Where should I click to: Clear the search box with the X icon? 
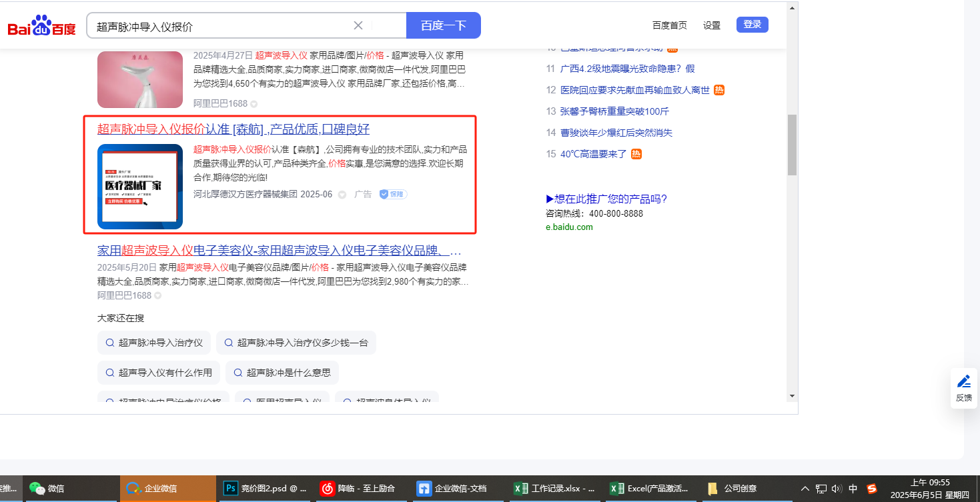click(358, 25)
